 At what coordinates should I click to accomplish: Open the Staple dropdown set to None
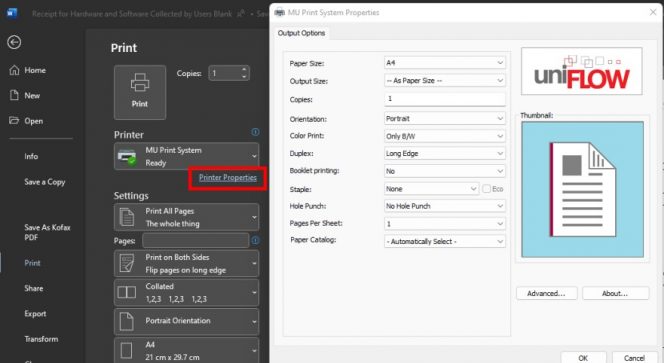click(x=432, y=189)
